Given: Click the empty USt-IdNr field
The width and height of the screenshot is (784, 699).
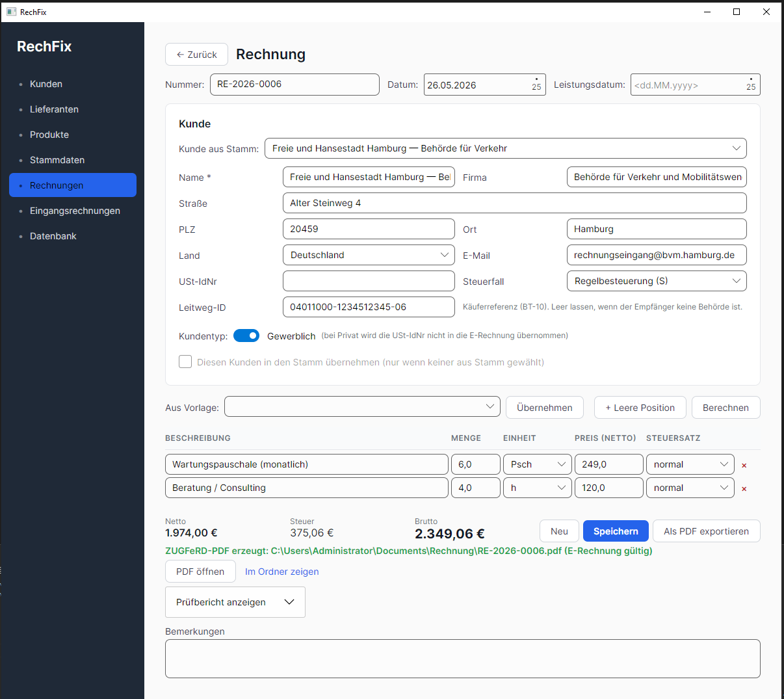Looking at the screenshot, I should pyautogui.click(x=369, y=281).
